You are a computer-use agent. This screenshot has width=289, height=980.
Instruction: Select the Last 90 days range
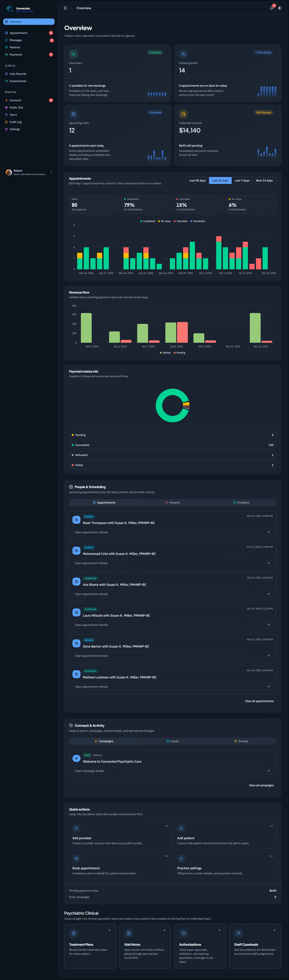(x=198, y=181)
